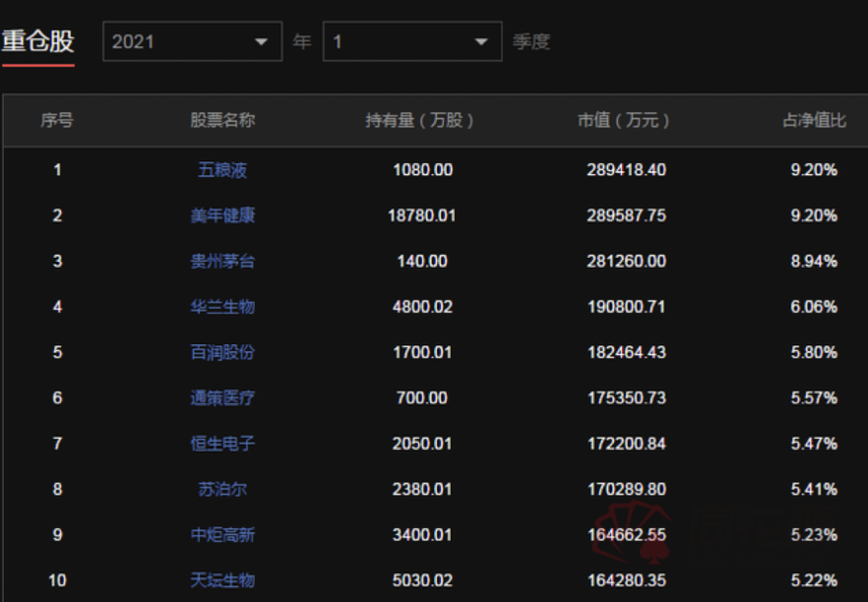
Task: Click the 股票名称 column header
Action: [x=223, y=121]
